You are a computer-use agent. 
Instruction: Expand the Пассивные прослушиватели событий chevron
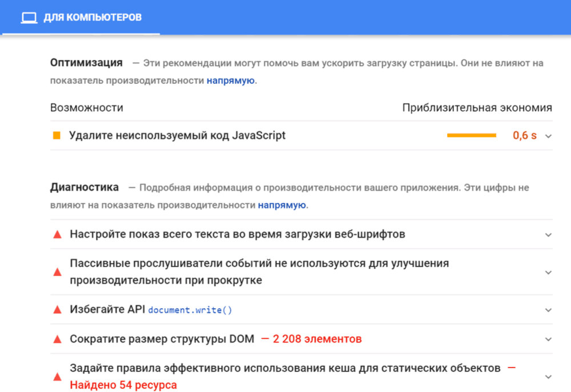[548, 273]
